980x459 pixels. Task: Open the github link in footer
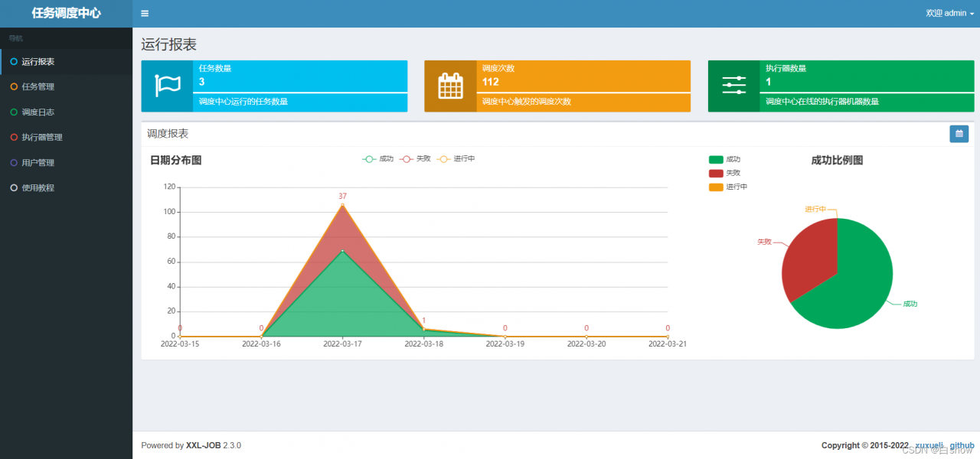(x=962, y=445)
